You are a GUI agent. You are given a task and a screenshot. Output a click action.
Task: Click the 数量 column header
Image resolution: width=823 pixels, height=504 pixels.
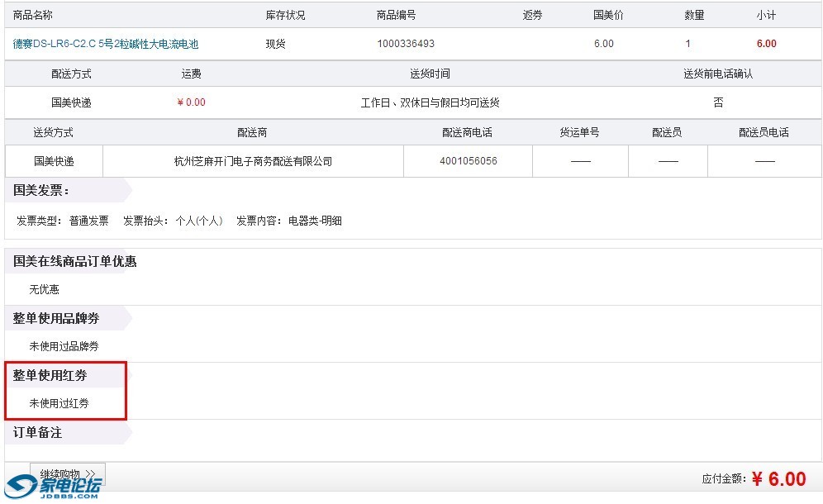(694, 15)
